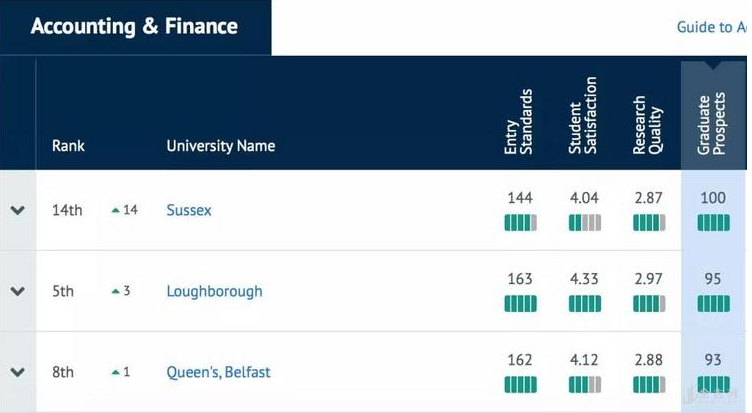Expand the Loughborough row chevron
752x413 pixels.
[x=17, y=291]
